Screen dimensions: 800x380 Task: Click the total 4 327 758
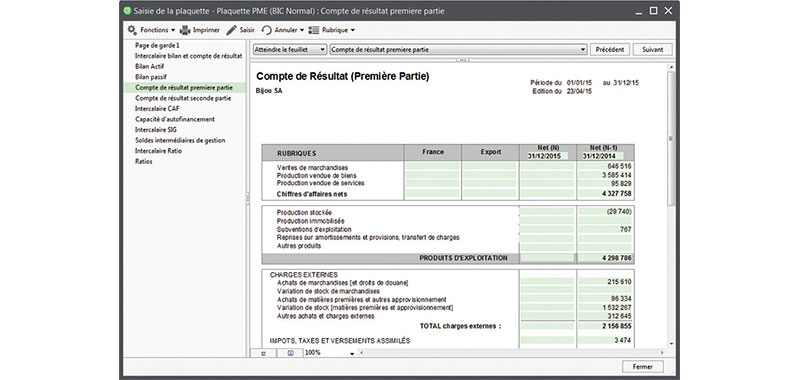coord(617,194)
